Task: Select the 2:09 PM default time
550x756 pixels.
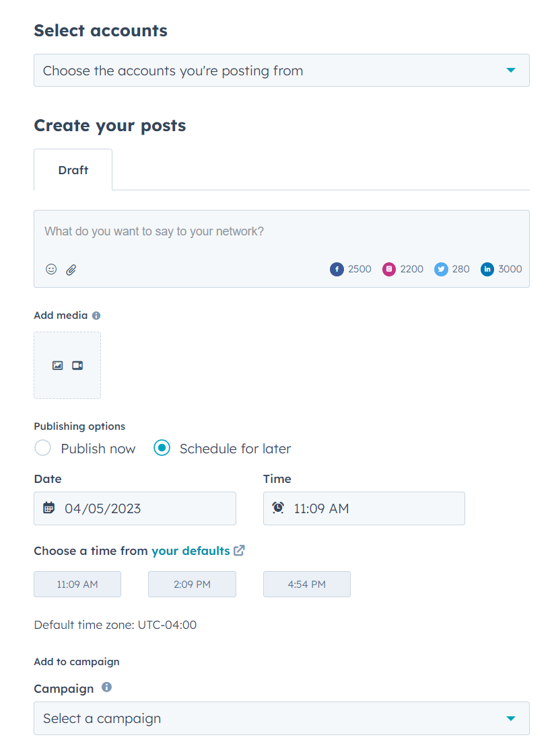Action: (192, 584)
